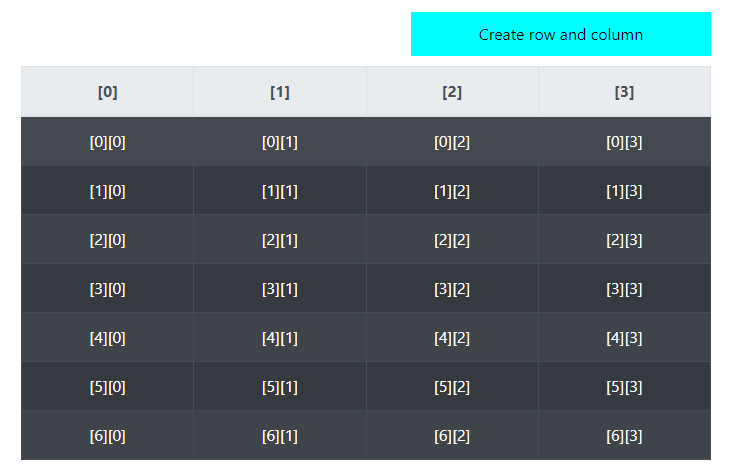The height and width of the screenshot is (474, 737).
Task: Click table cell [3][3]
Action: [625, 288]
